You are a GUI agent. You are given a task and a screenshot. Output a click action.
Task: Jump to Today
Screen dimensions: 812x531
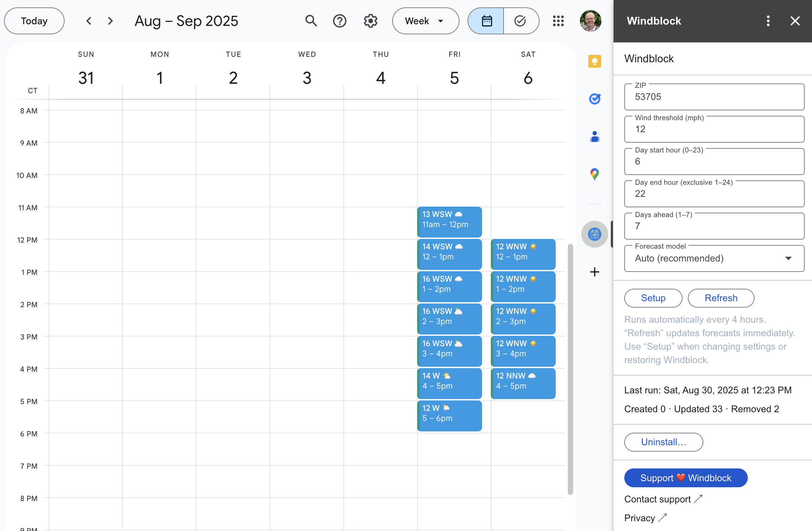[x=34, y=21]
